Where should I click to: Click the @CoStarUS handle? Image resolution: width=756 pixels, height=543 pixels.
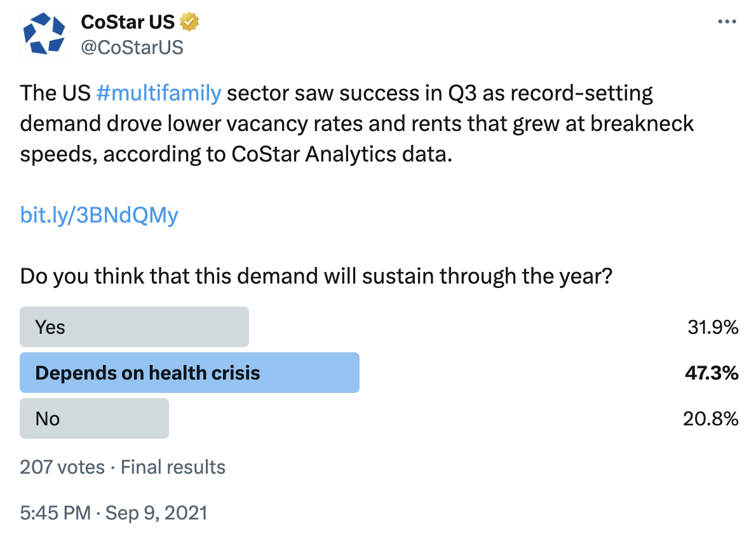132,46
